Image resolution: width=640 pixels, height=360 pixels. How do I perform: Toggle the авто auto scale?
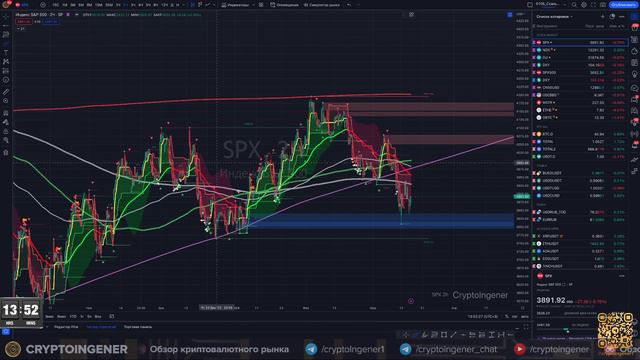click(524, 316)
